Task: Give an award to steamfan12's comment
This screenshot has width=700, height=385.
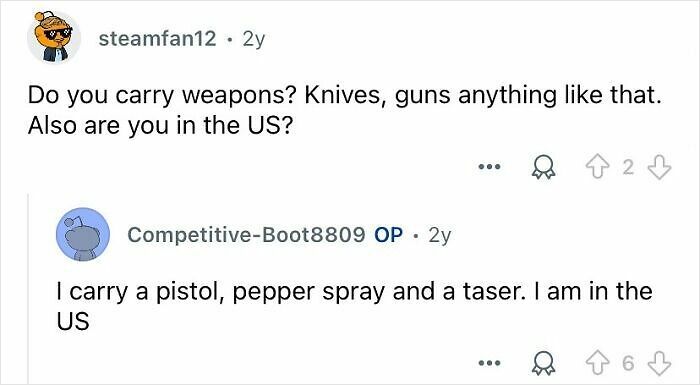Action: (543, 167)
